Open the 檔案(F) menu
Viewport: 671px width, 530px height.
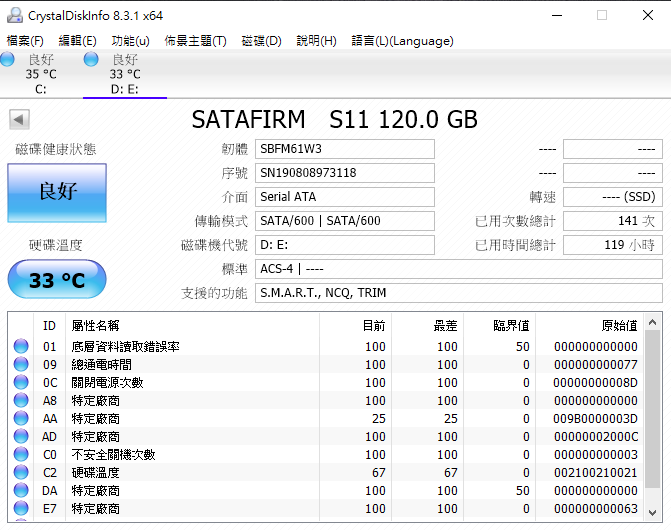pos(25,41)
